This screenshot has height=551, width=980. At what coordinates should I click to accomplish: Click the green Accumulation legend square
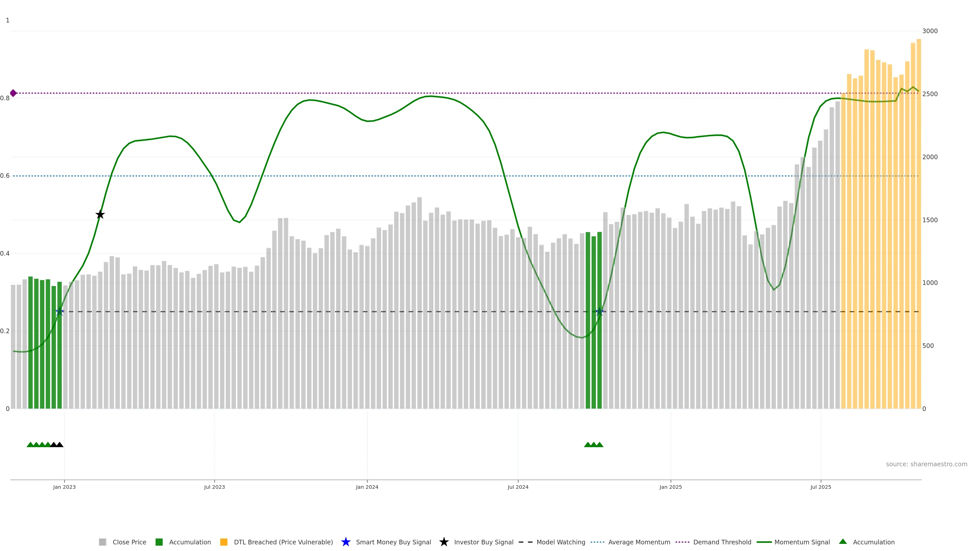(x=159, y=542)
